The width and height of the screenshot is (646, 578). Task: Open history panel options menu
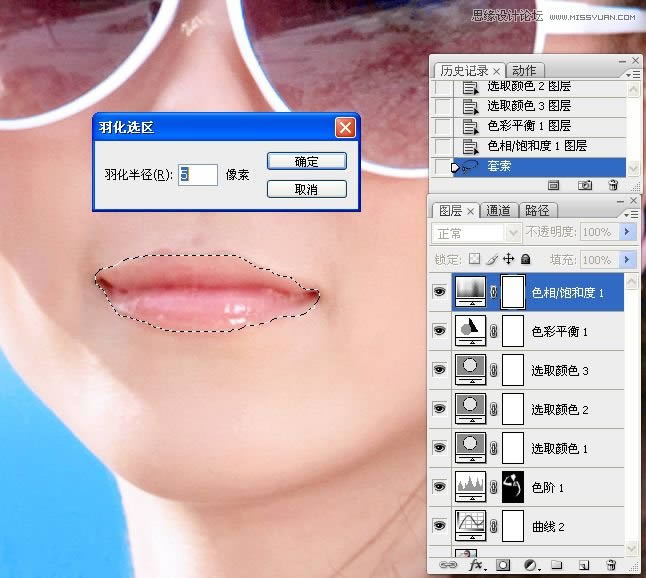coord(632,75)
